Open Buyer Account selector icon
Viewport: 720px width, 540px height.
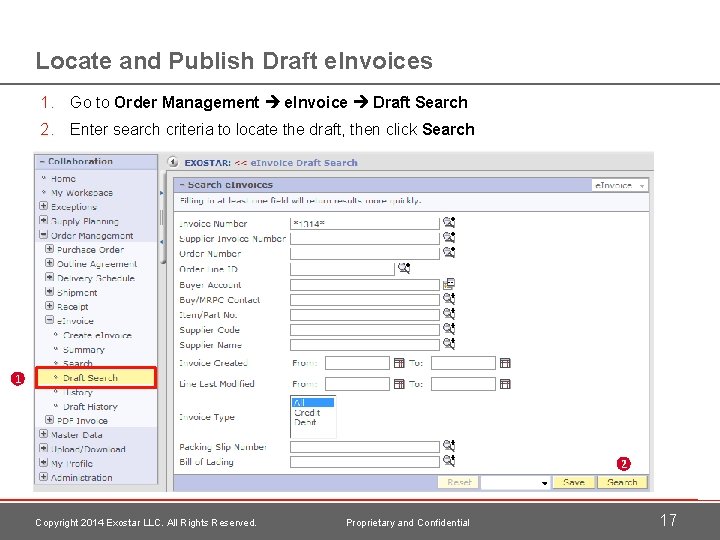pyautogui.click(x=449, y=284)
